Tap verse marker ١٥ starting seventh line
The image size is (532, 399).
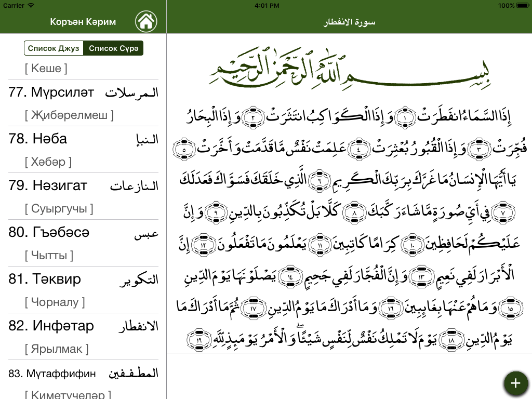[510, 308]
